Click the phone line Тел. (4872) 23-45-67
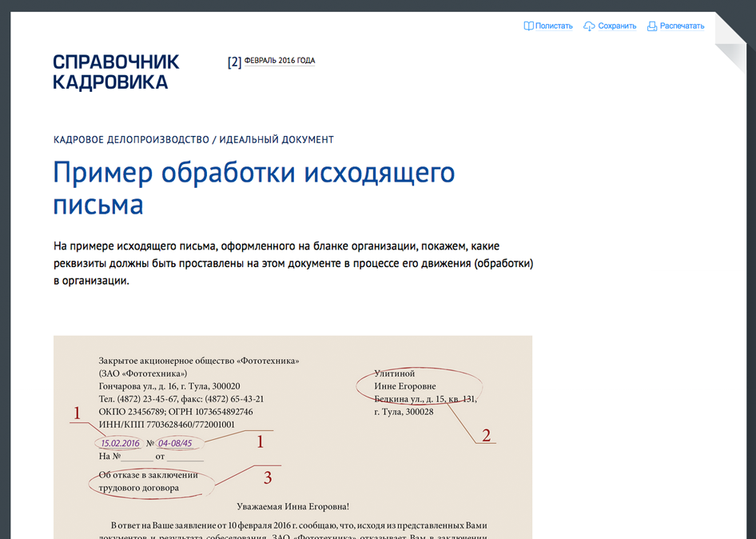This screenshot has width=756, height=539. (181, 399)
